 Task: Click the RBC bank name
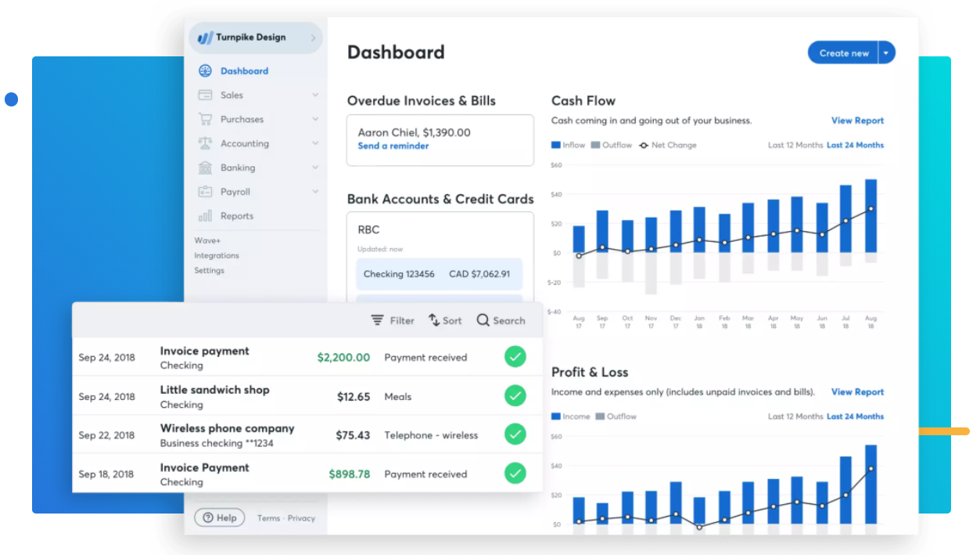click(x=368, y=229)
